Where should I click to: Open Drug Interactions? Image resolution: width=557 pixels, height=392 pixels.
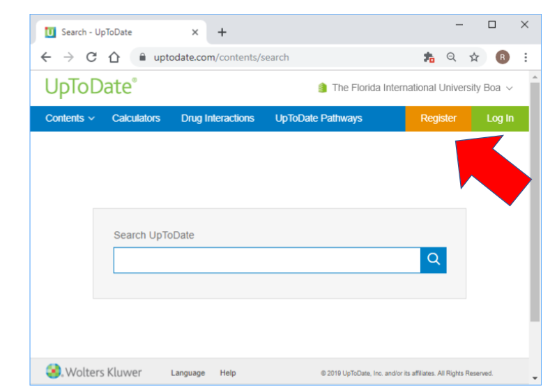[x=218, y=118]
